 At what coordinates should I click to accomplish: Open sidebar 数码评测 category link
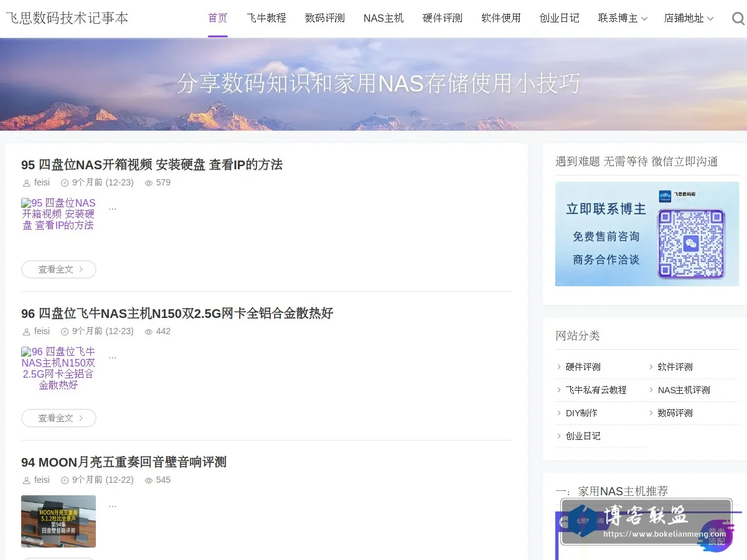click(675, 413)
